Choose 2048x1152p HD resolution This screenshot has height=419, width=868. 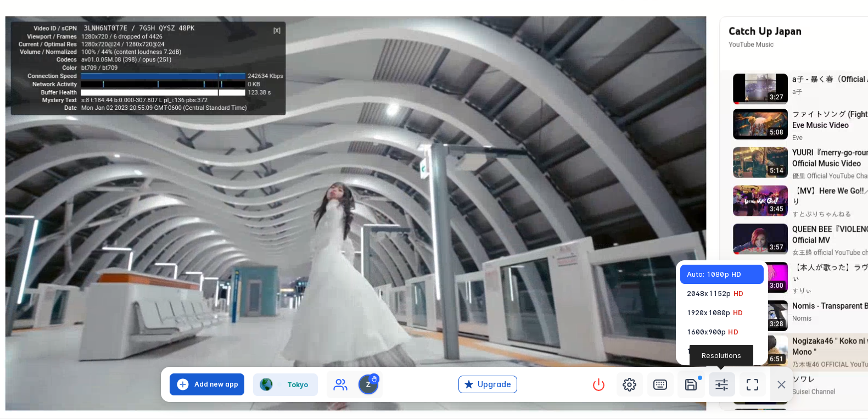coord(715,294)
